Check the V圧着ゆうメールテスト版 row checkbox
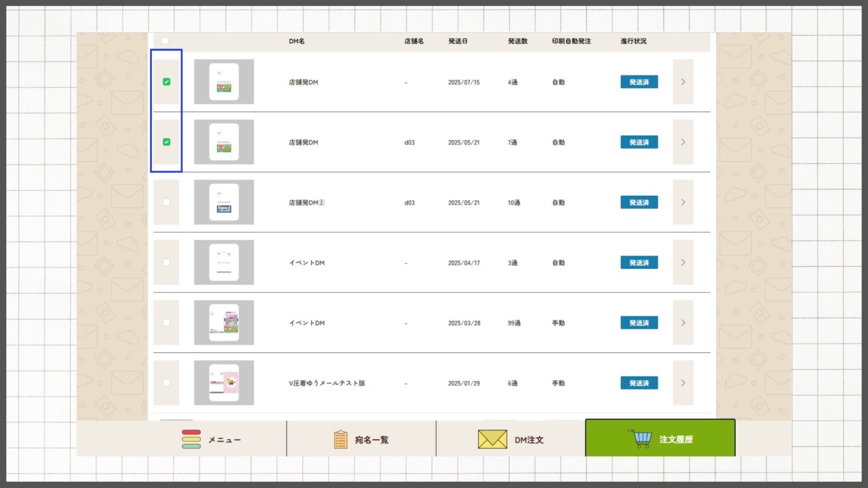 click(x=167, y=383)
